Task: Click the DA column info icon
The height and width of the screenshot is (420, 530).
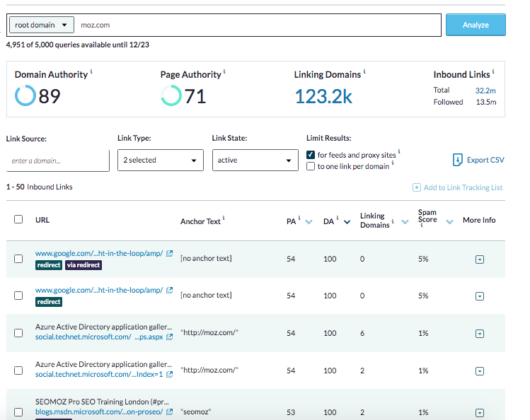Action: point(338,218)
